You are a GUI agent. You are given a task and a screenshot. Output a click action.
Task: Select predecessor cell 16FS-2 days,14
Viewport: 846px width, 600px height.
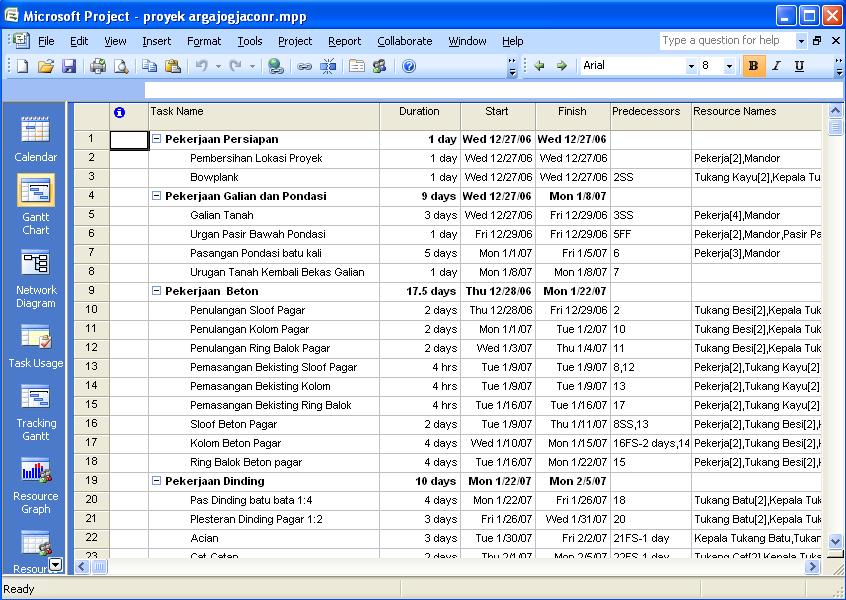651,444
